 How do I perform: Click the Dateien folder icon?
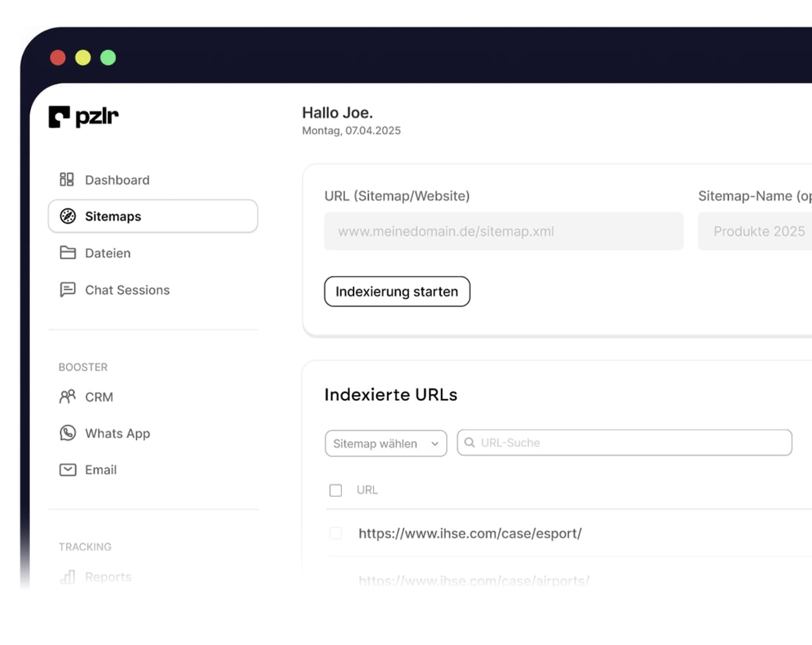pyautogui.click(x=68, y=253)
